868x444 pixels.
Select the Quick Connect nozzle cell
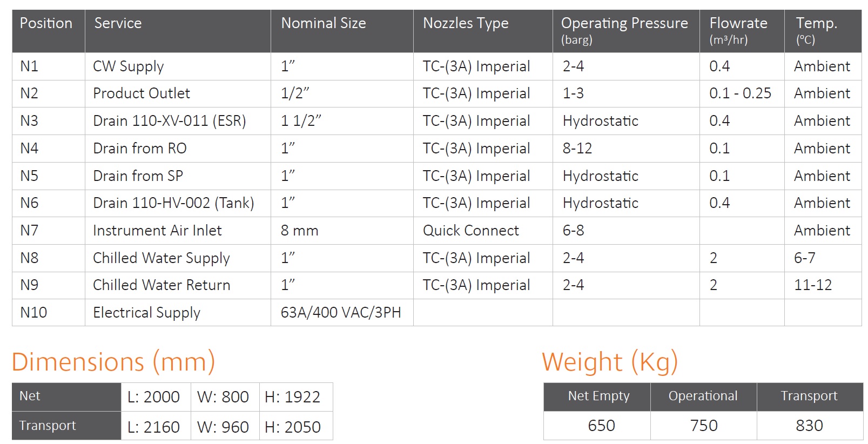tap(483, 231)
